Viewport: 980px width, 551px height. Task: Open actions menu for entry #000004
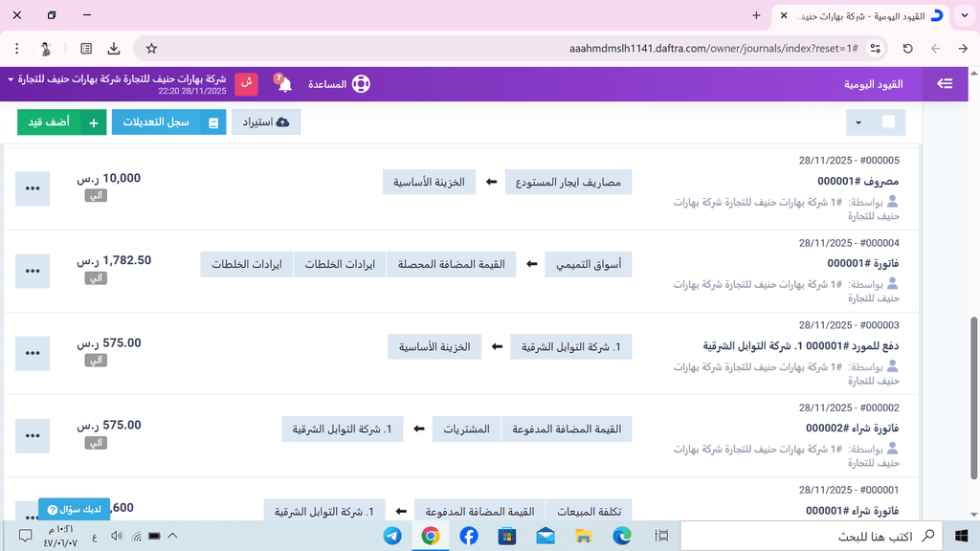click(33, 271)
